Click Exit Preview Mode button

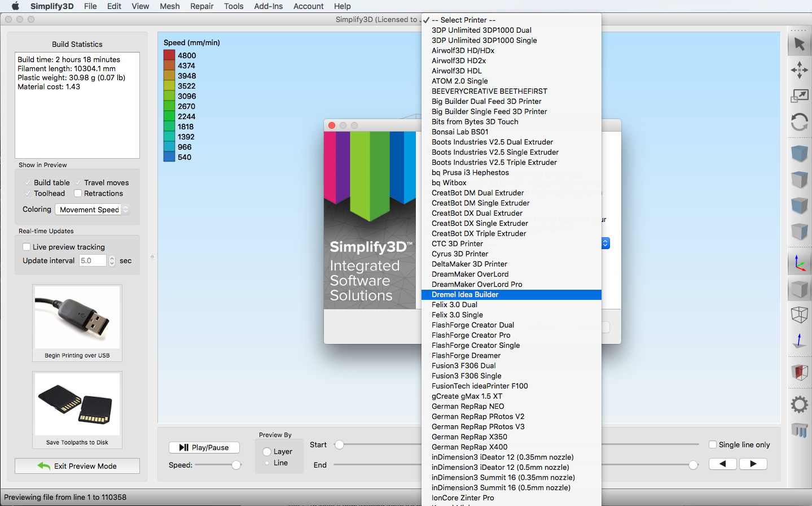[77, 466]
